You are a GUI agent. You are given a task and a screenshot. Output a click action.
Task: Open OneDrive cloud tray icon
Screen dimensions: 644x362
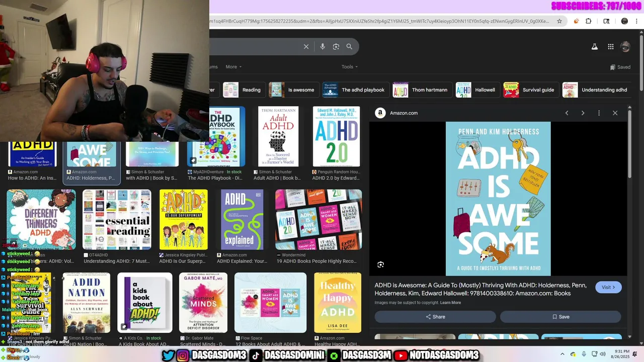[573, 354]
